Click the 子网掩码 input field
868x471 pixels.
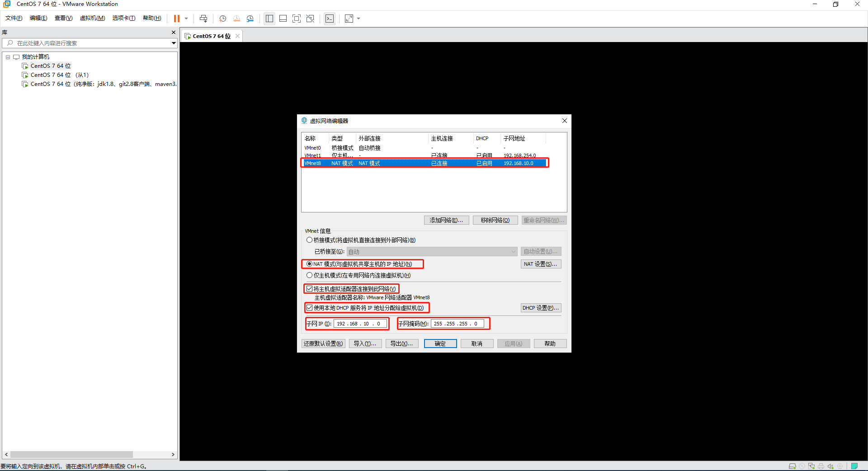point(458,324)
